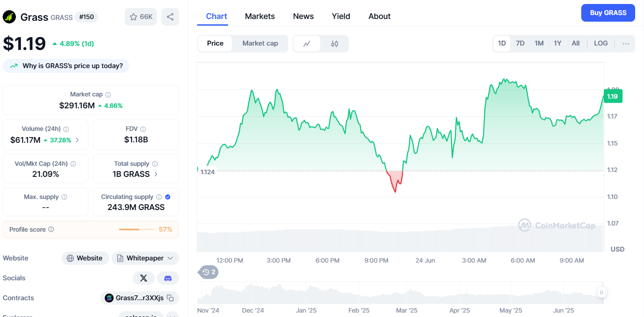Click the 21.09% Vol/Mkt Cap value

(x=46, y=174)
